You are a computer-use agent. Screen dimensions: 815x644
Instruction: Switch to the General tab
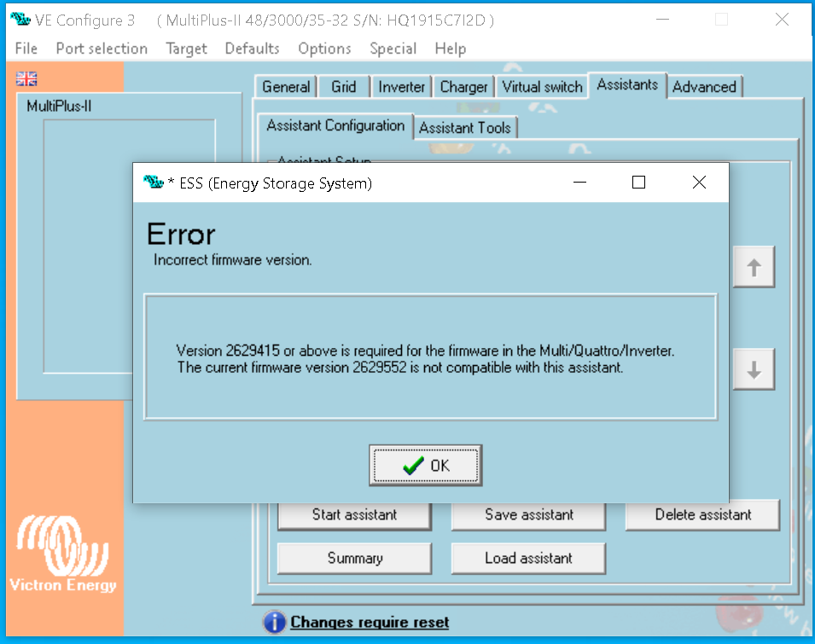click(x=286, y=87)
